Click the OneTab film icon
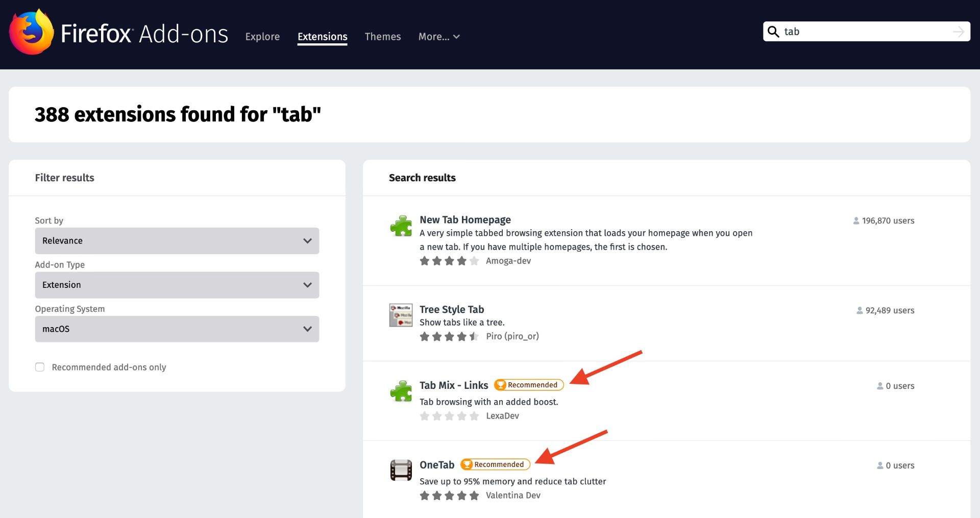This screenshot has height=518, width=980. click(401, 470)
